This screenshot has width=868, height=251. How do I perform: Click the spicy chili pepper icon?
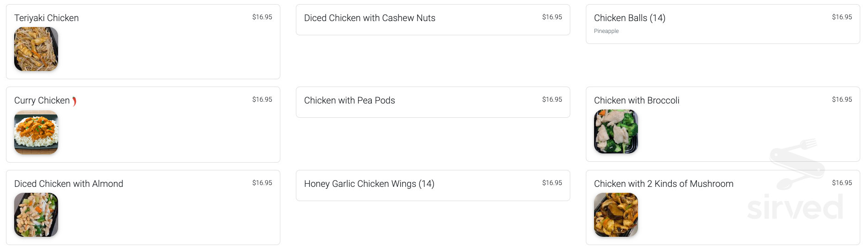tap(74, 101)
